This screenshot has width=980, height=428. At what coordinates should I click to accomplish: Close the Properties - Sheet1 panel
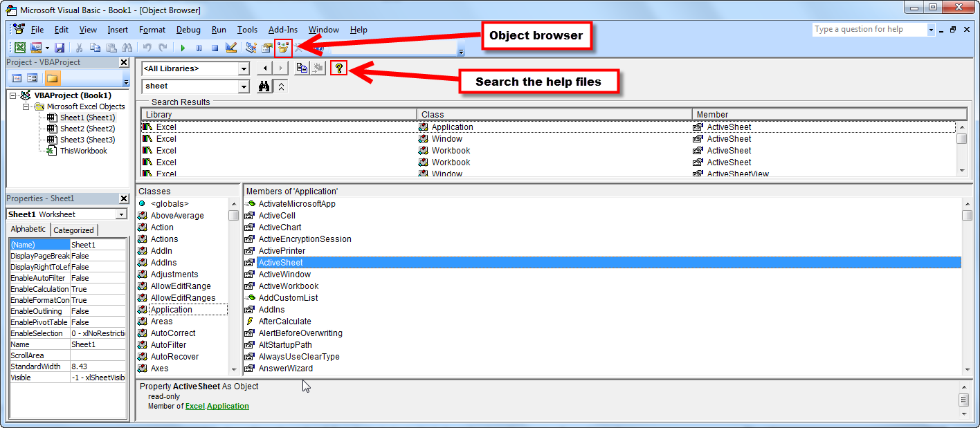[x=123, y=198]
